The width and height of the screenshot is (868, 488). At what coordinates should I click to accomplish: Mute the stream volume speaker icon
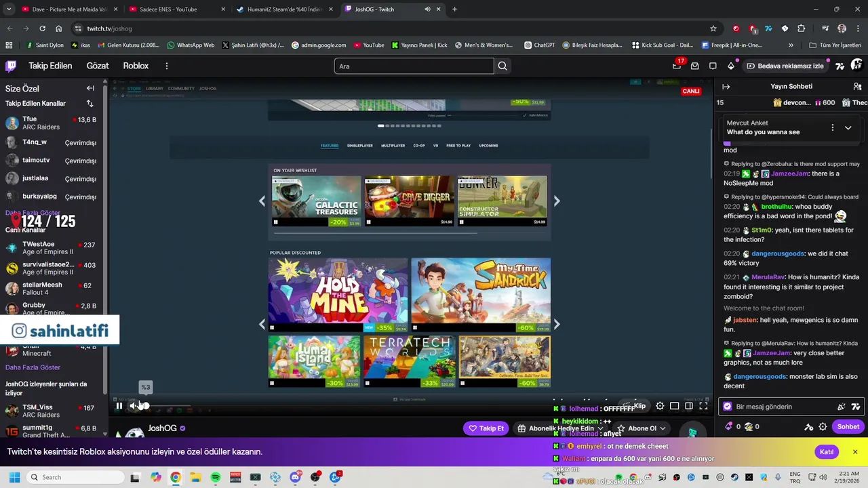point(134,406)
